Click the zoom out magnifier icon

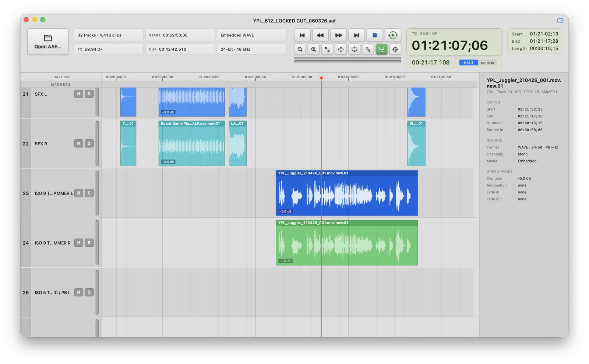(300, 49)
